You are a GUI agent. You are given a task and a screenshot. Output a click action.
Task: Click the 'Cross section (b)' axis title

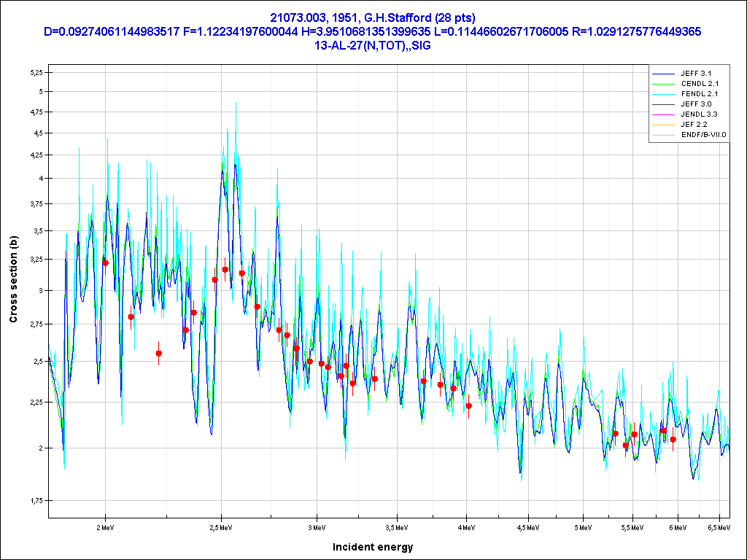click(x=13, y=280)
